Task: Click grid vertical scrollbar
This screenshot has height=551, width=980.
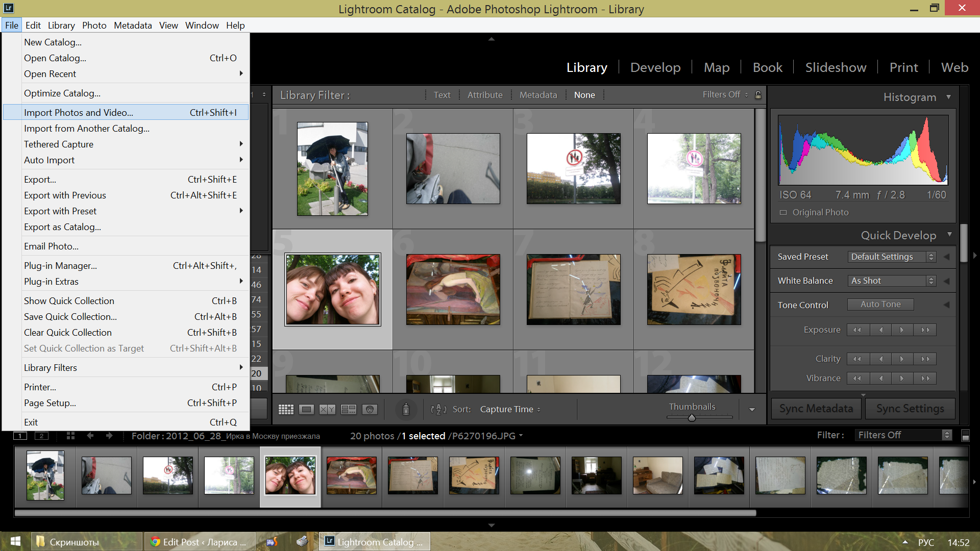Action: click(760, 176)
